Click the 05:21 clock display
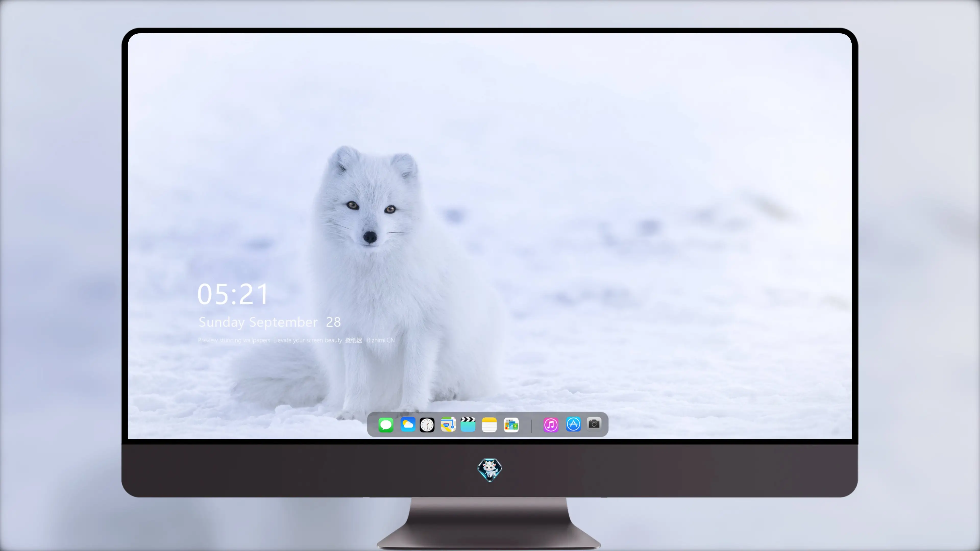The image size is (980, 551). point(233,294)
